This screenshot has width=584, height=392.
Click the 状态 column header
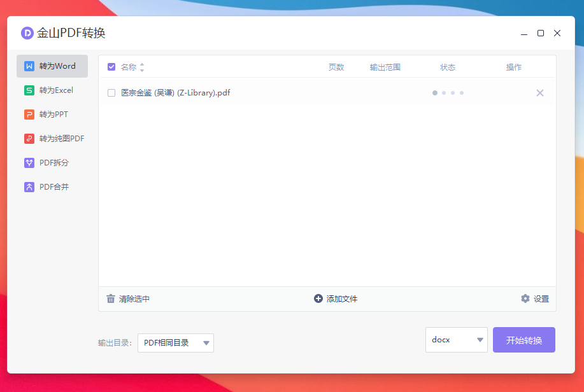click(x=447, y=67)
